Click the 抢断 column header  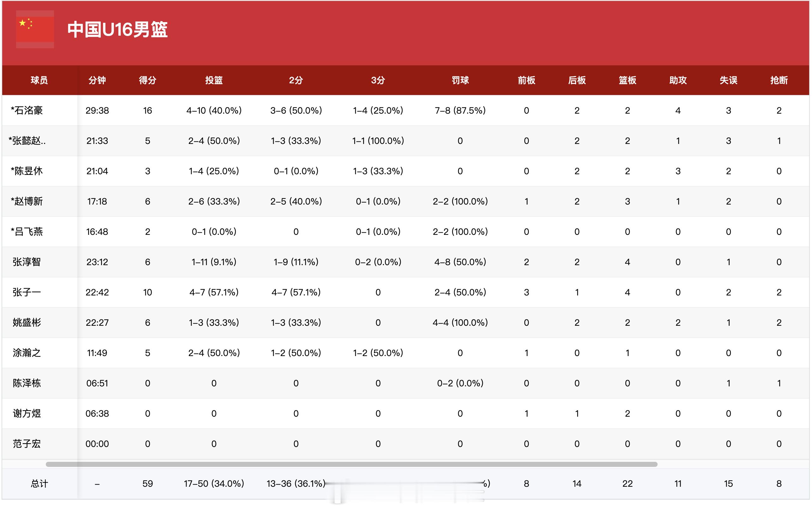pos(779,80)
